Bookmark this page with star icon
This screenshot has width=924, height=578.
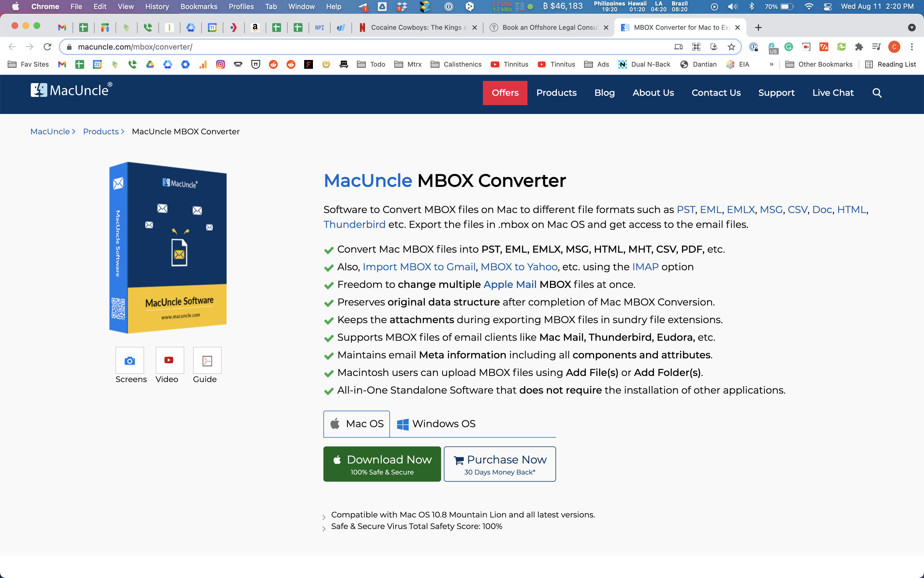pyautogui.click(x=731, y=47)
